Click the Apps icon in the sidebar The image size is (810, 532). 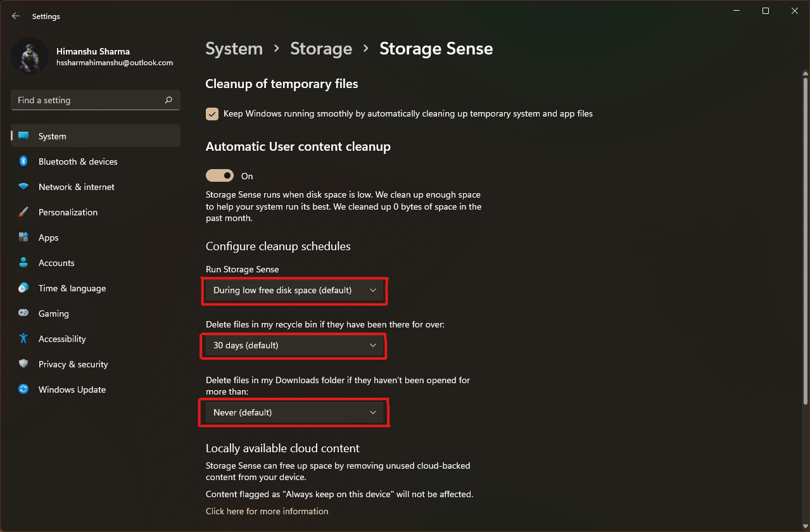pos(23,237)
